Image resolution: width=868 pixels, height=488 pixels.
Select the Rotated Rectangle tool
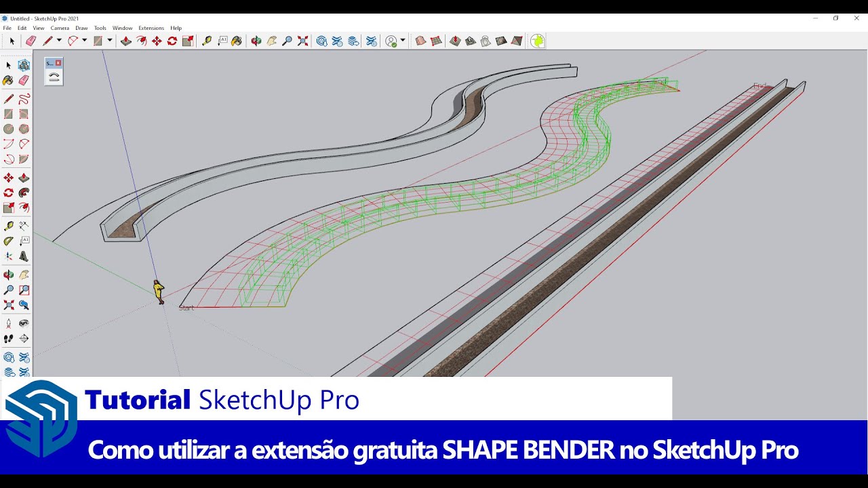pyautogui.click(x=24, y=114)
